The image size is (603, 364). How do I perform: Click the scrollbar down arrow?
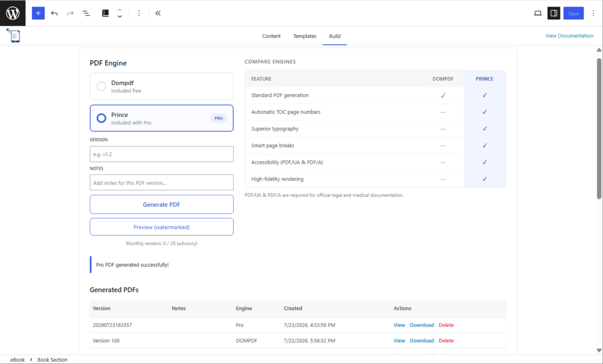point(599,350)
